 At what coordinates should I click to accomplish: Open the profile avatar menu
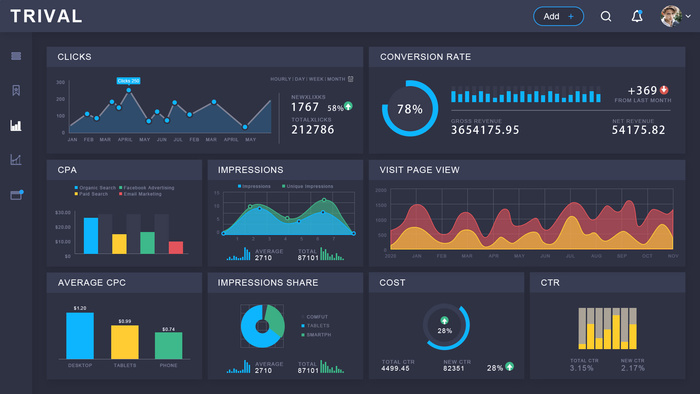[671, 16]
